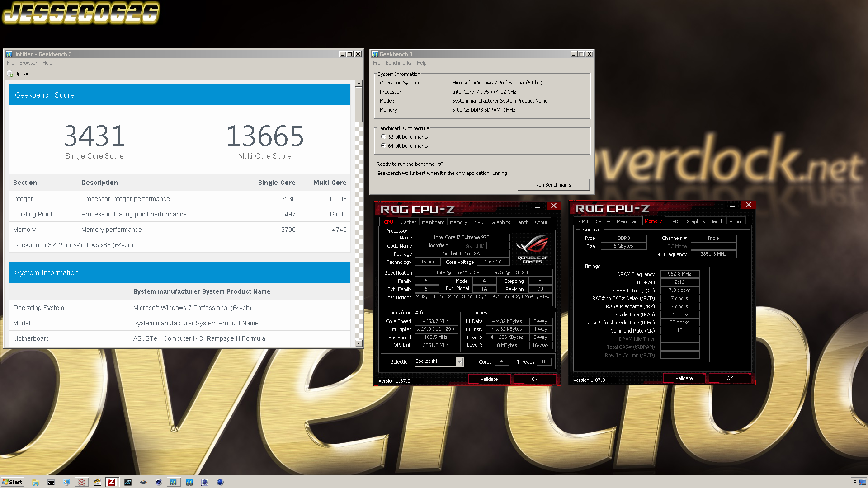868x488 pixels.
Task: Switch to SPD tab in right CPU-Z window
Action: pyautogui.click(x=674, y=221)
